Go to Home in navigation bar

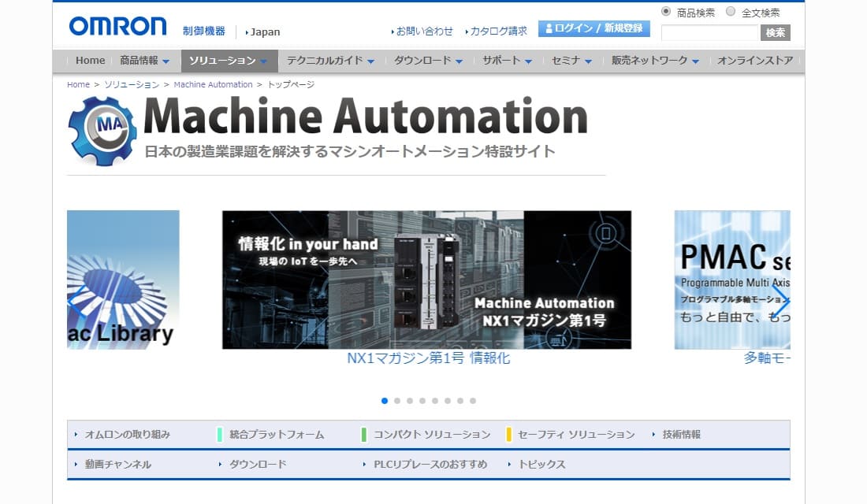click(90, 61)
